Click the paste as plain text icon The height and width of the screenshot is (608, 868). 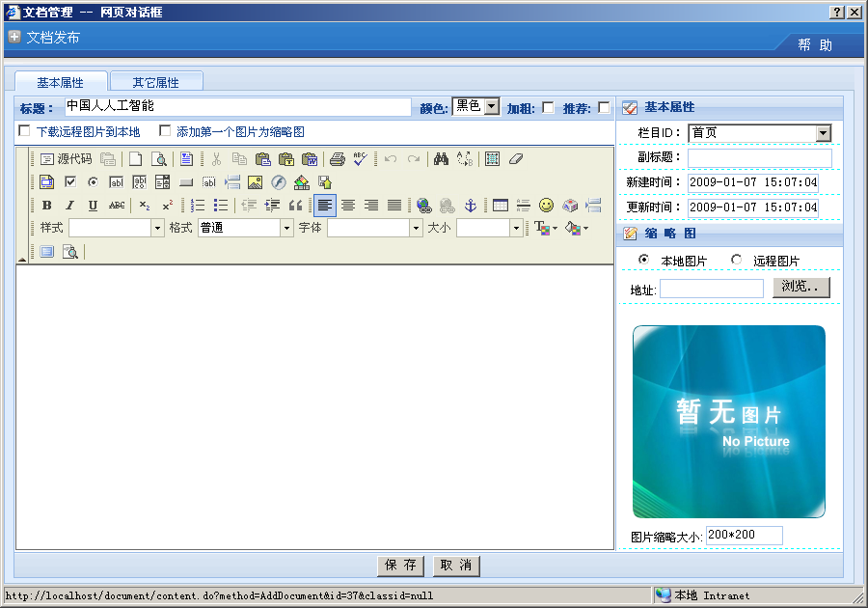click(x=285, y=159)
